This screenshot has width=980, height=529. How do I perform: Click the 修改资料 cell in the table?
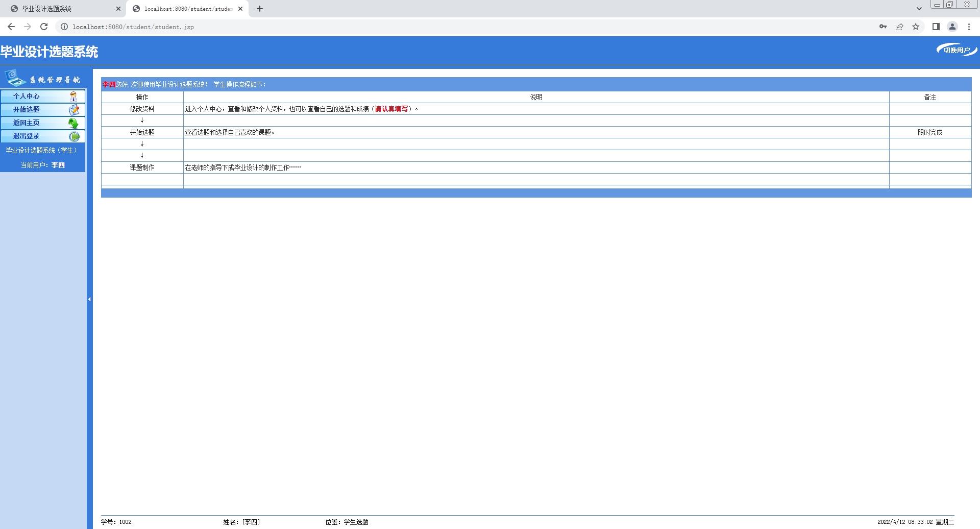click(142, 109)
